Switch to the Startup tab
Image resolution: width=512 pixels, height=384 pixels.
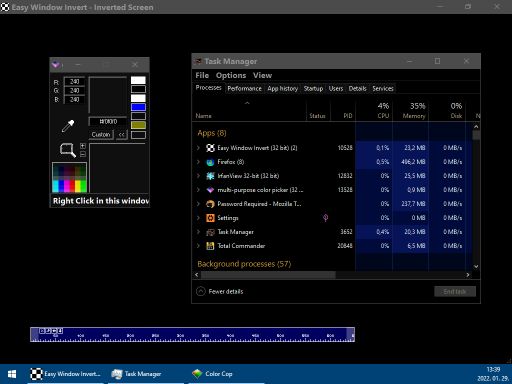[313, 88]
